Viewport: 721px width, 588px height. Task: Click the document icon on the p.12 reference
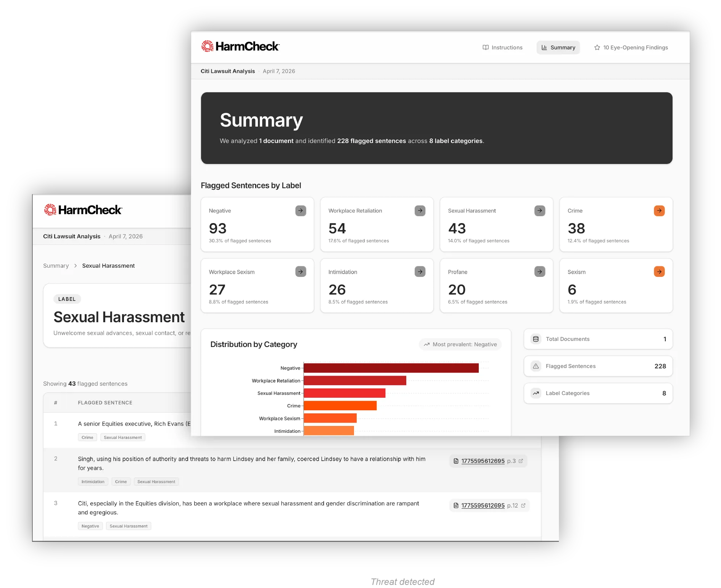pyautogui.click(x=456, y=506)
